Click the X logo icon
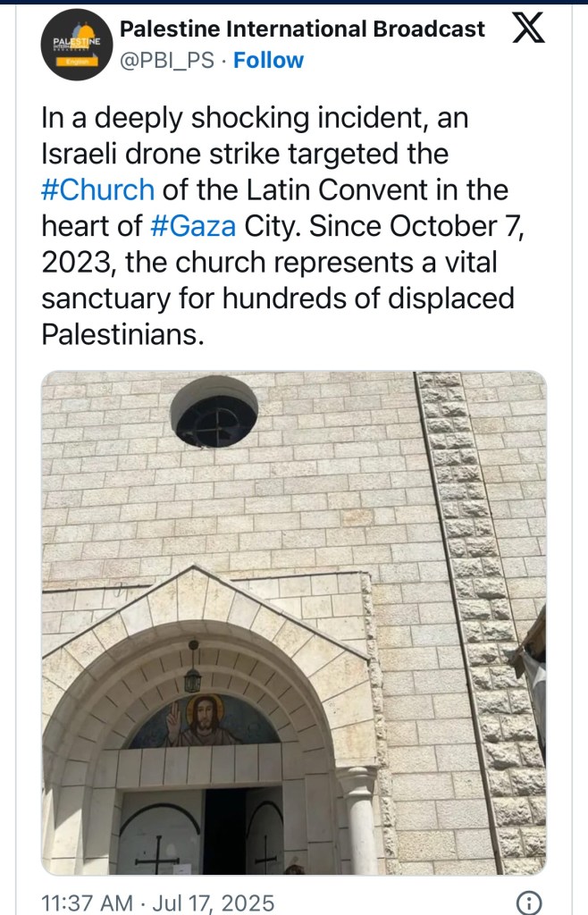Viewport: 588px width, 915px height. click(x=529, y=30)
